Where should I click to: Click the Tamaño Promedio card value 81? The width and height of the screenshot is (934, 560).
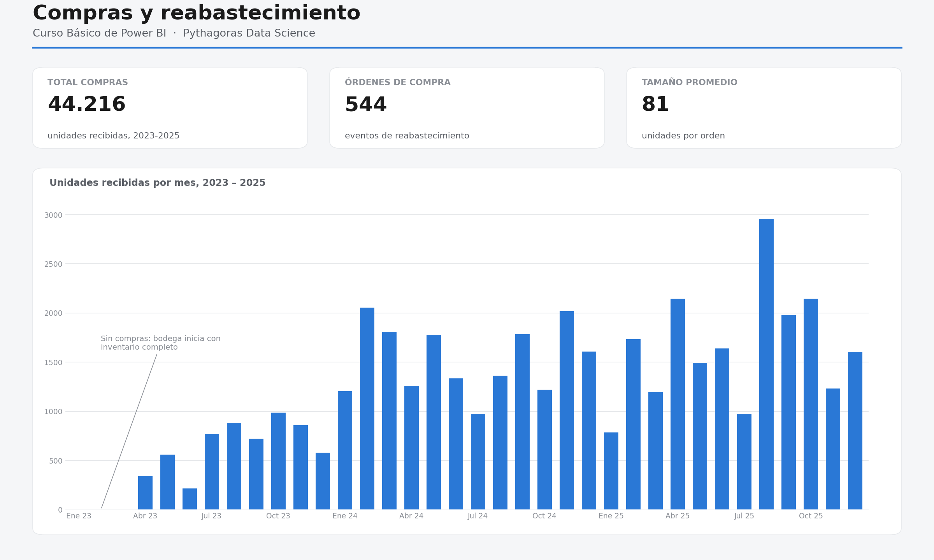click(x=655, y=105)
